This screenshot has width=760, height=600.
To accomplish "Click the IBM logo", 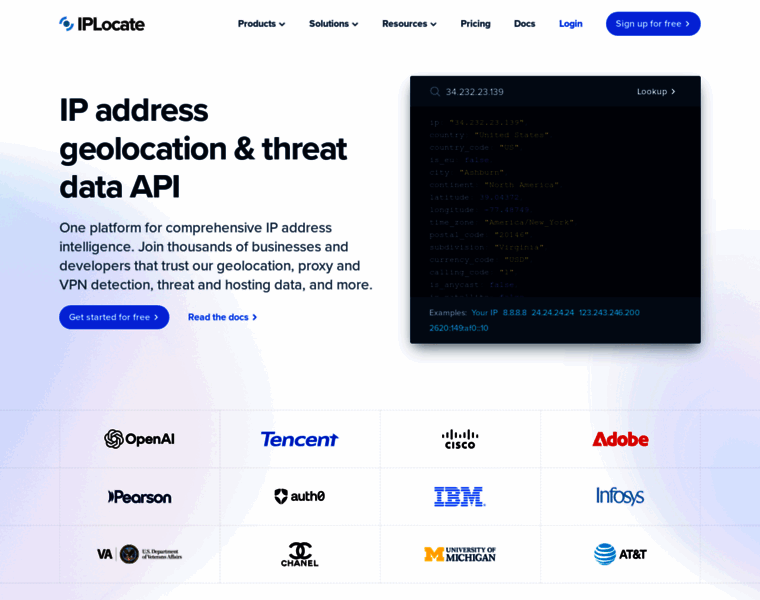I will click(459, 496).
